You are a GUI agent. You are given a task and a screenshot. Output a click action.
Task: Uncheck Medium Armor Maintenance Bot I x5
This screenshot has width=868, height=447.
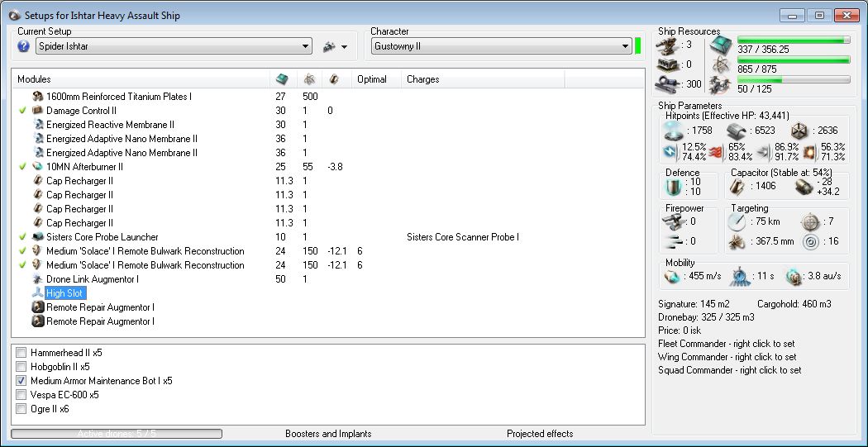(x=21, y=381)
